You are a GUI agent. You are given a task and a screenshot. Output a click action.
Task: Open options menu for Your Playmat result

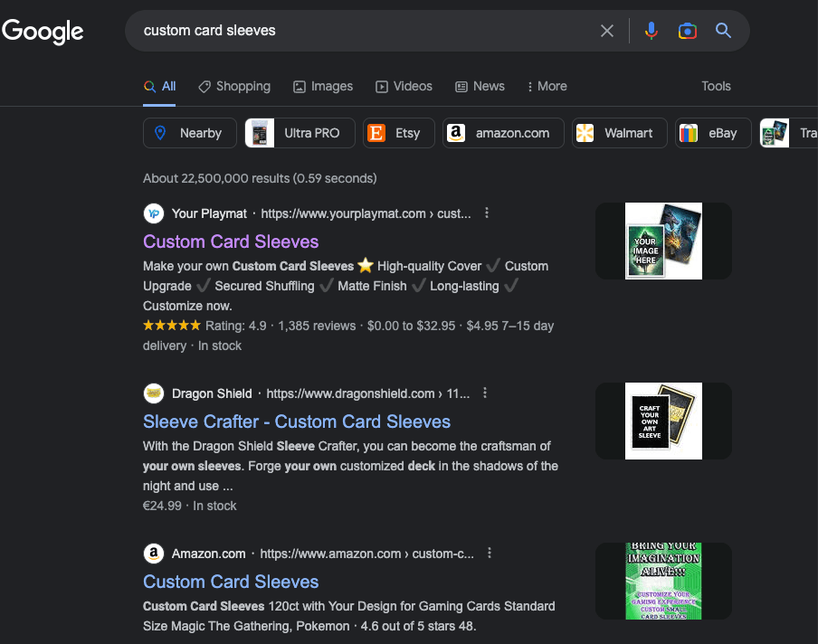486,213
